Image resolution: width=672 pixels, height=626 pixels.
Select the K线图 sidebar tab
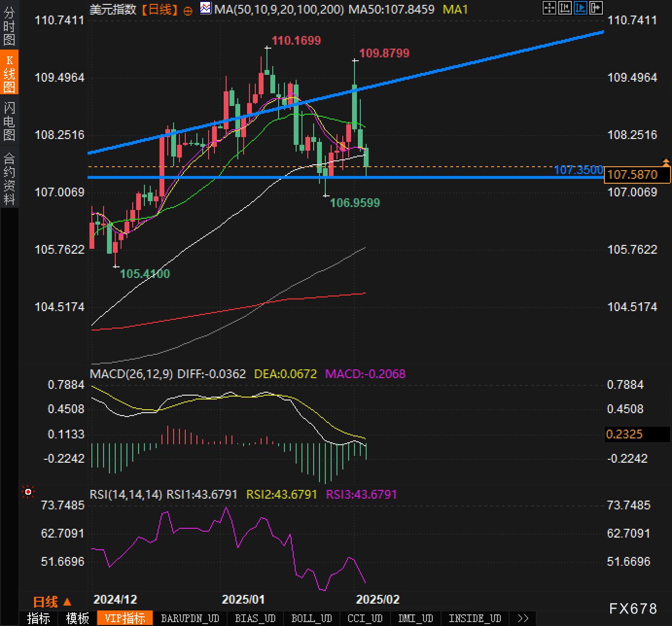tap(9, 73)
